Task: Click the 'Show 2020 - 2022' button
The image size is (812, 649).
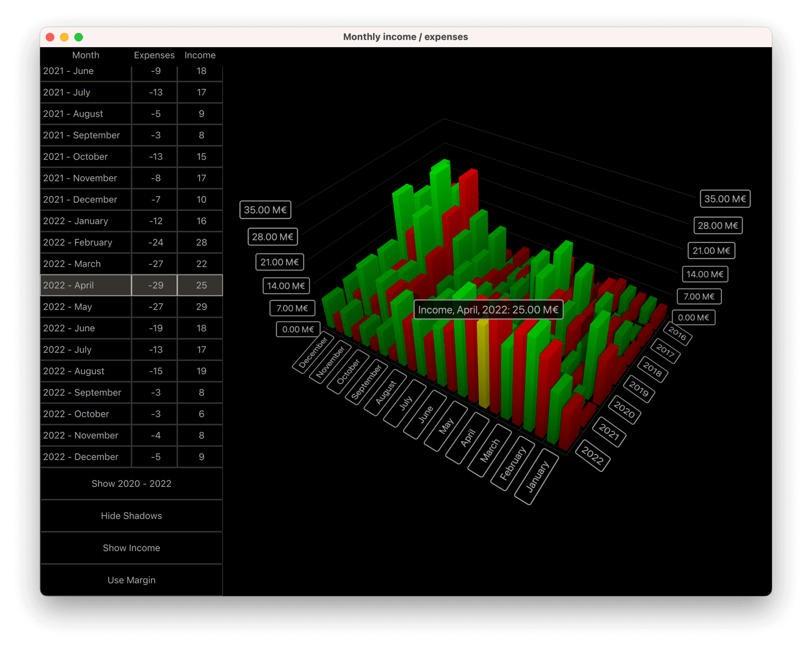Action: tap(132, 484)
